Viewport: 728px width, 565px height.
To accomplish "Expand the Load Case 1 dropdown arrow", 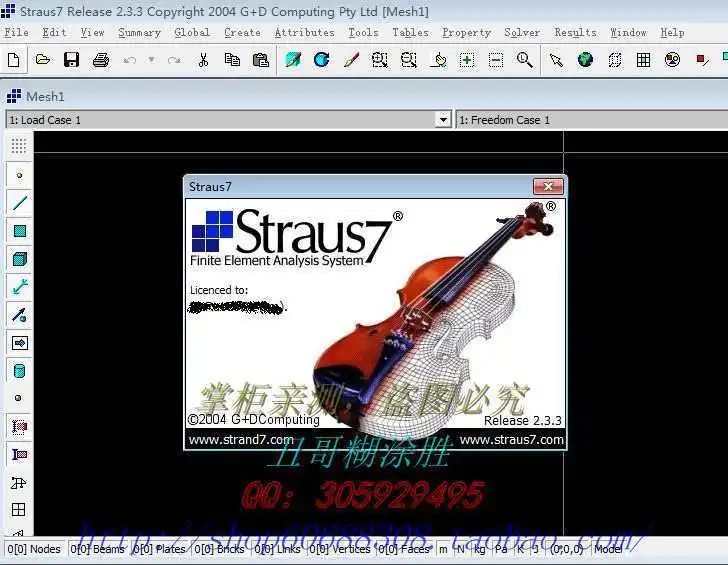I will [x=443, y=120].
